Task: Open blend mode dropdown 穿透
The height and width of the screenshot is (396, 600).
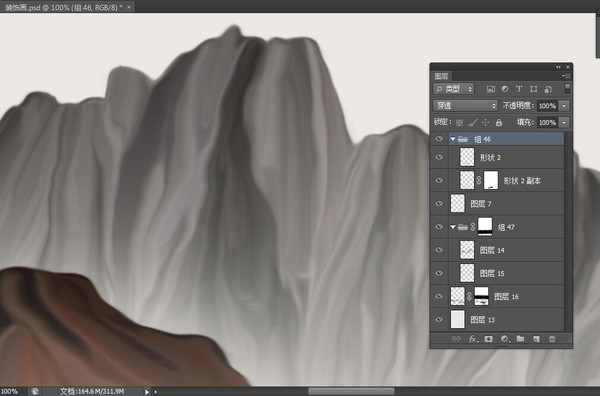Action: [x=466, y=106]
